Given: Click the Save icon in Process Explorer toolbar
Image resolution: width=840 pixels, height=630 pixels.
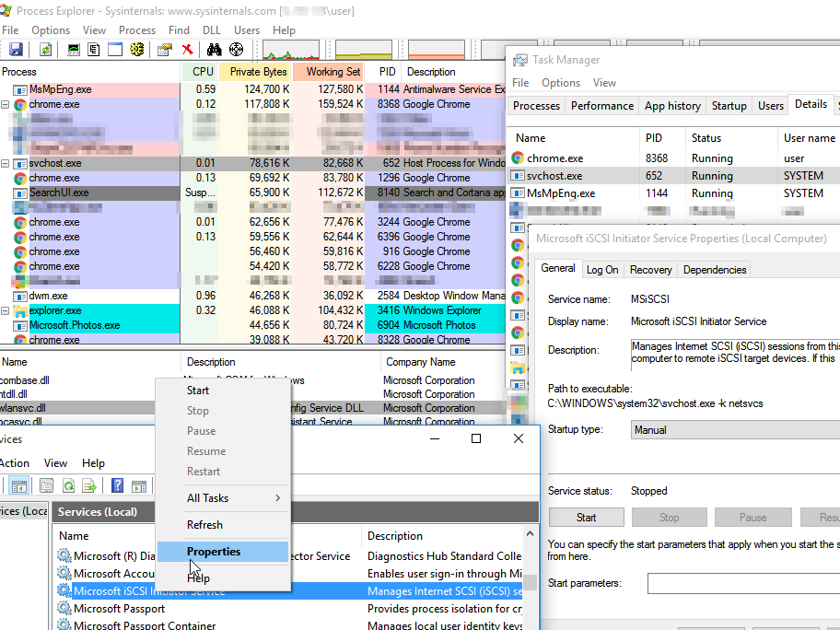Looking at the screenshot, I should 16,50.
